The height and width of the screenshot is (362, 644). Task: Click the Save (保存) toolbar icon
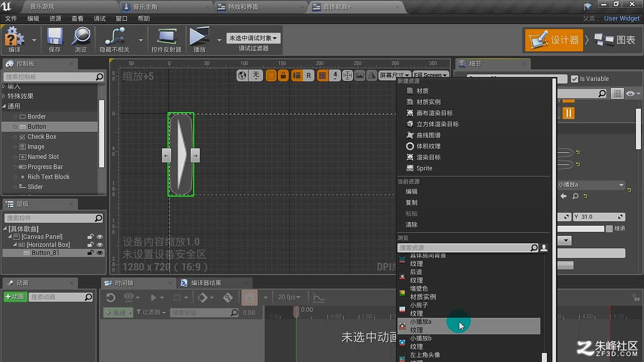click(55, 39)
